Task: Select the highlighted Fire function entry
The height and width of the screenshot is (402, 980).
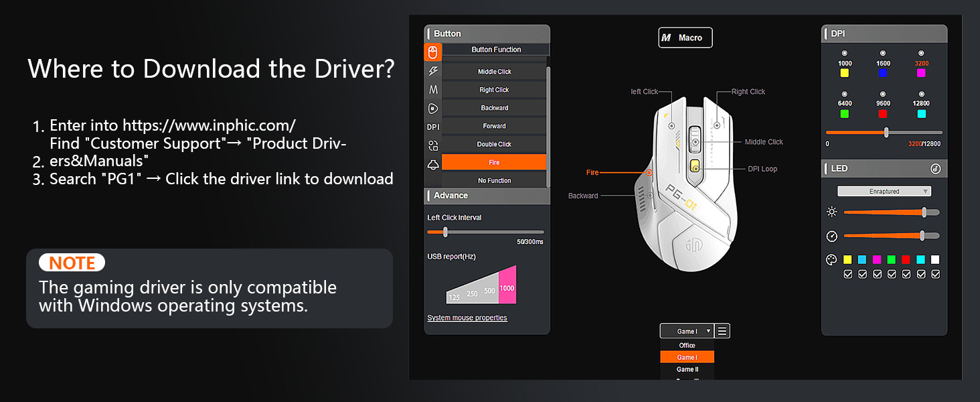Action: (494, 162)
